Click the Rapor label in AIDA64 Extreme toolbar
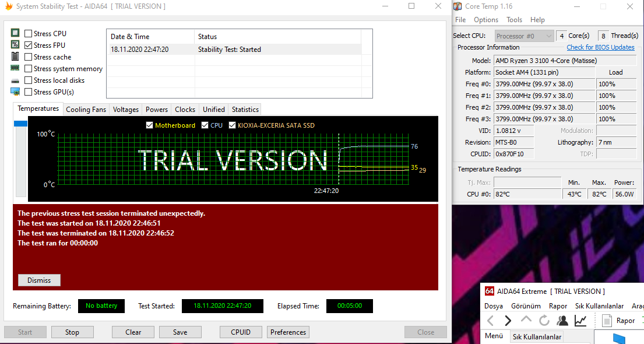The height and width of the screenshot is (344, 644). (625, 321)
